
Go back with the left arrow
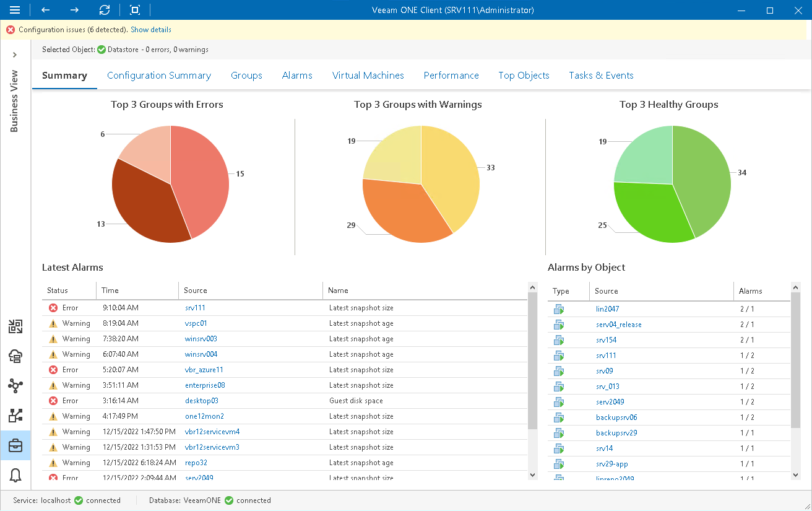[x=45, y=10]
